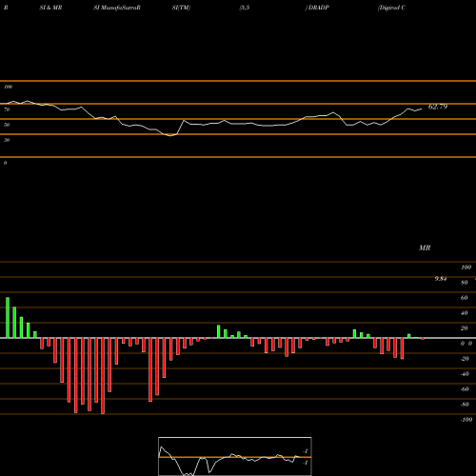Click the 9.84 value in the MR panel
The width and height of the screenshot is (476, 476).
click(441, 279)
